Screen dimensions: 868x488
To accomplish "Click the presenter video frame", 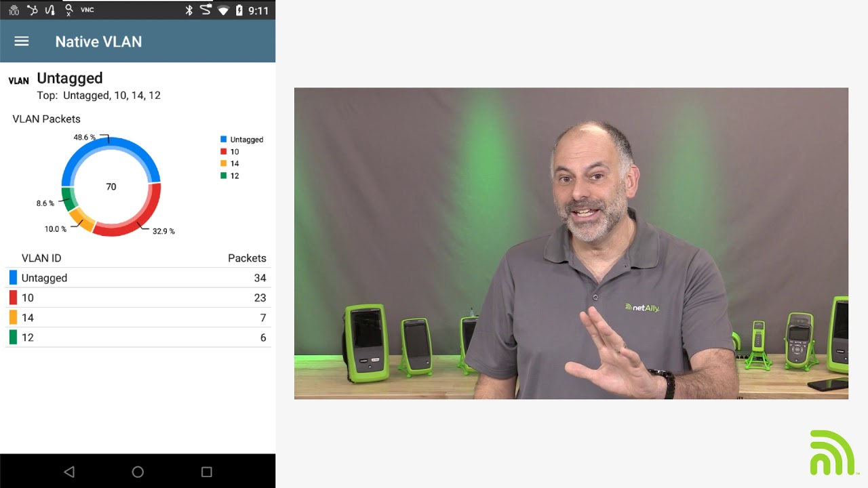I will point(571,243).
